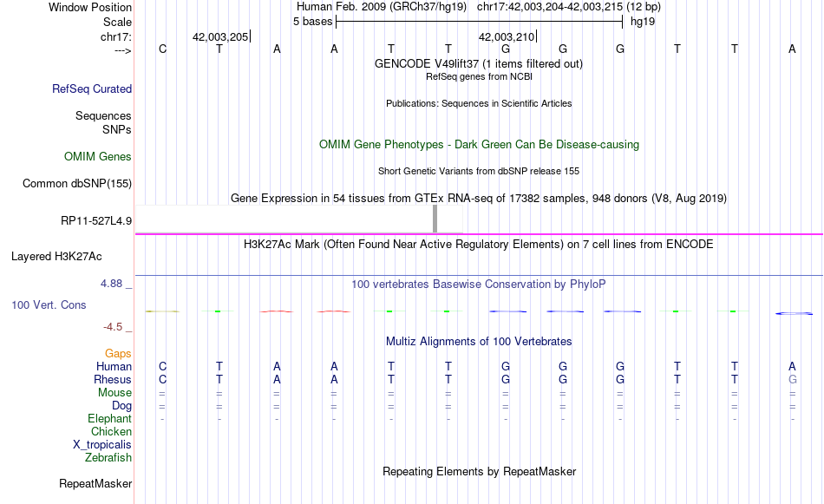Click the chr17: base position label
824x504 pixels.
click(x=116, y=36)
